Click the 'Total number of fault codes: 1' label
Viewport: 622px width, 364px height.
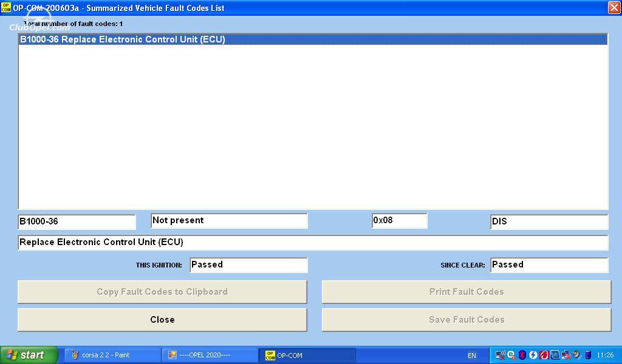73,24
